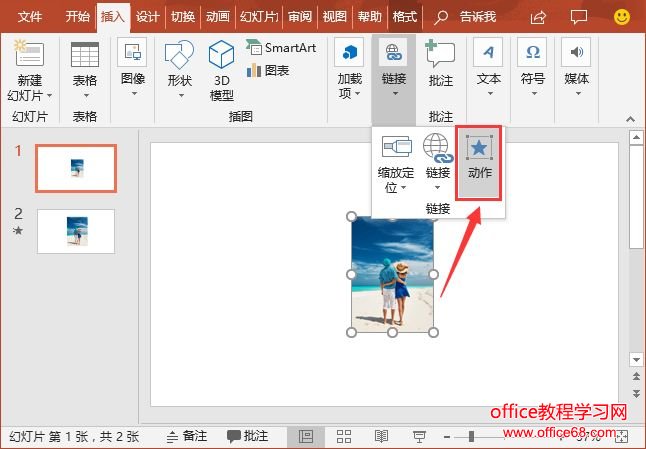Image resolution: width=646 pixels, height=449 pixels.
Task: Click the Images (图像) icon
Action: 132,52
